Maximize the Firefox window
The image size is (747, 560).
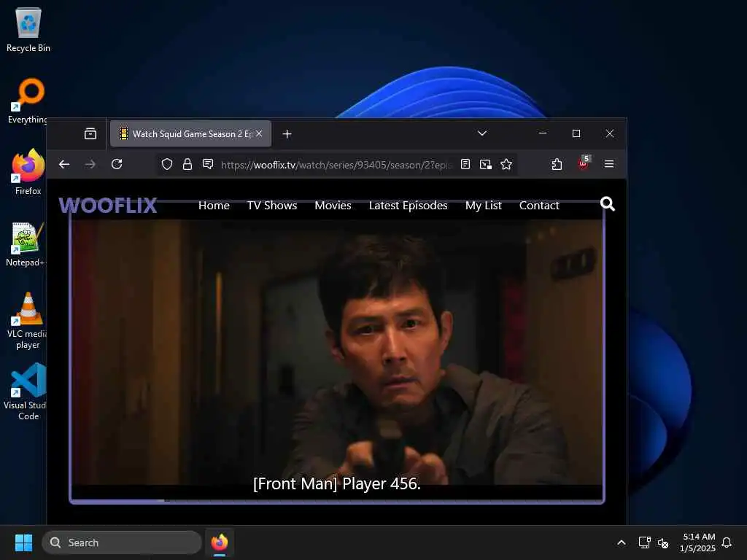pyautogui.click(x=576, y=133)
